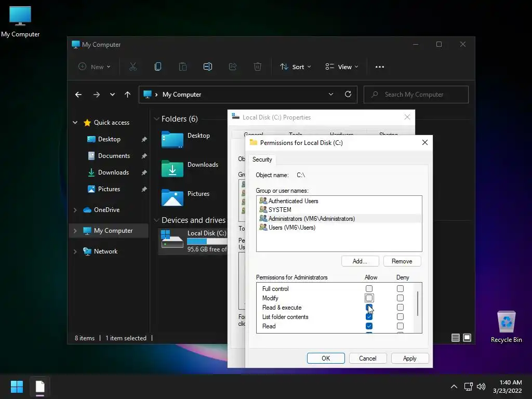
Task: Go forward with the right arrow
Action: click(97, 95)
